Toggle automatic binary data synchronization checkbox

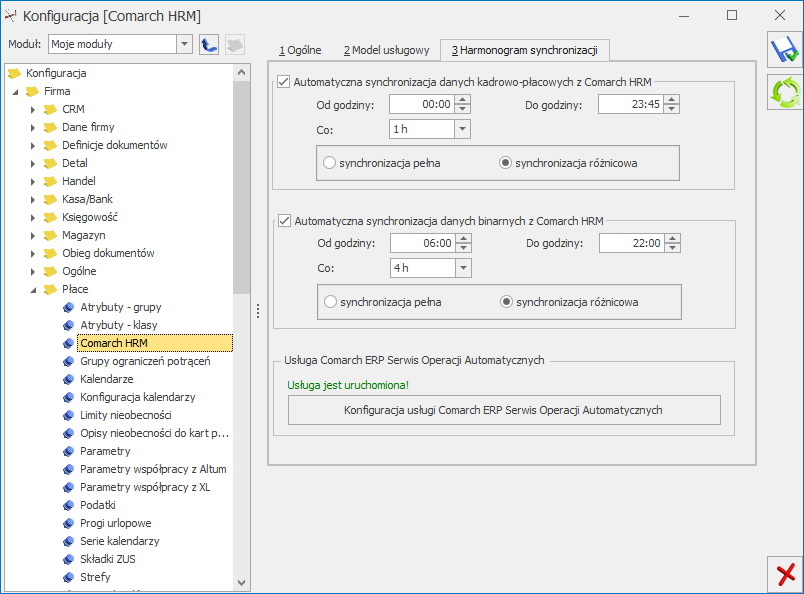click(x=285, y=221)
